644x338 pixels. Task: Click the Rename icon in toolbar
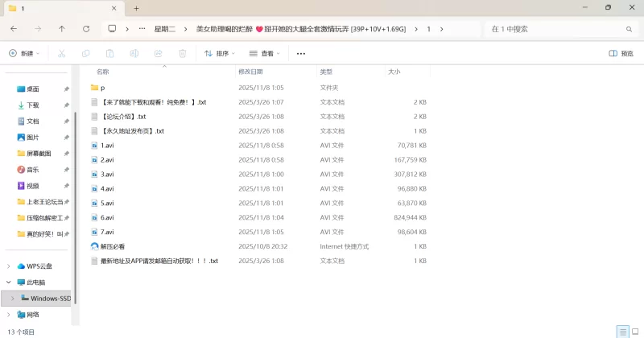[134, 54]
